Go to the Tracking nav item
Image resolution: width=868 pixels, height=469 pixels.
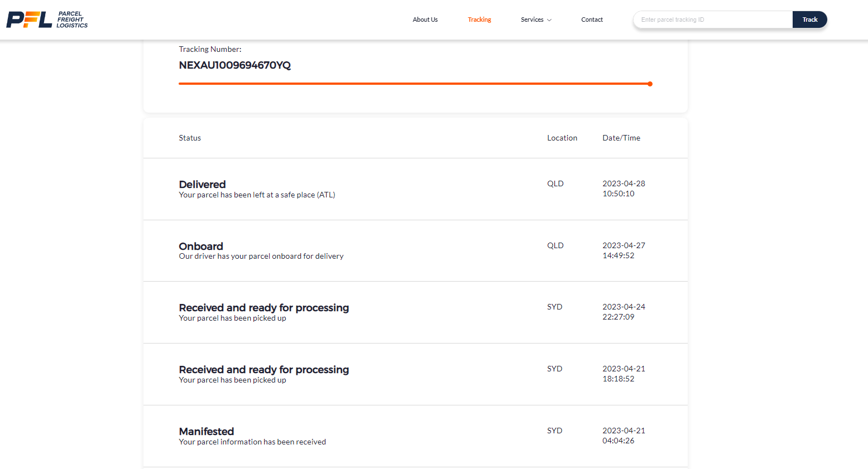pos(479,20)
